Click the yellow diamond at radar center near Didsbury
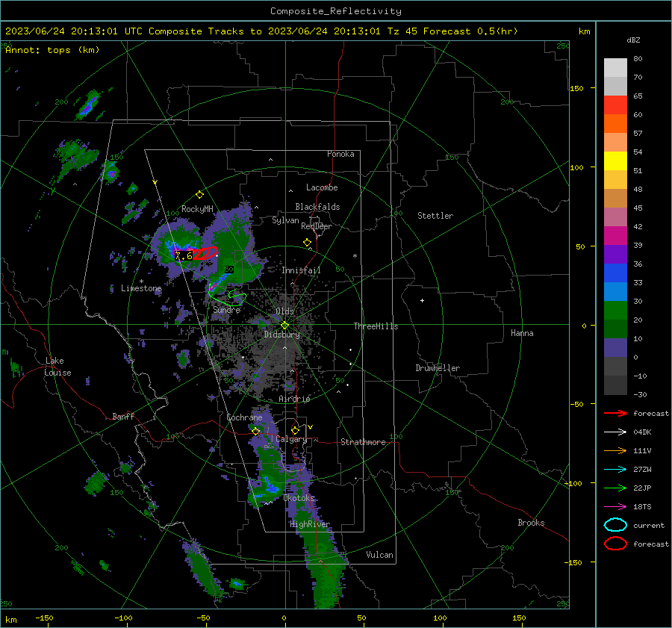Image resolution: width=672 pixels, height=628 pixels. coord(284,325)
